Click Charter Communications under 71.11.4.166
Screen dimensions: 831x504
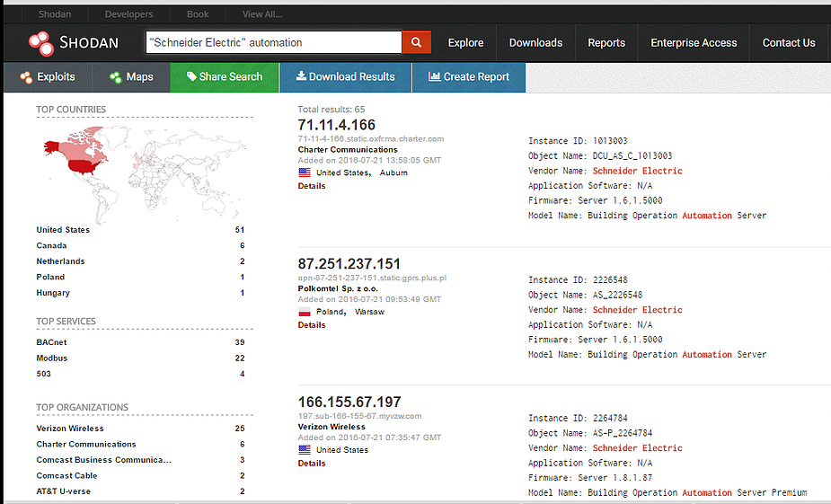point(348,150)
